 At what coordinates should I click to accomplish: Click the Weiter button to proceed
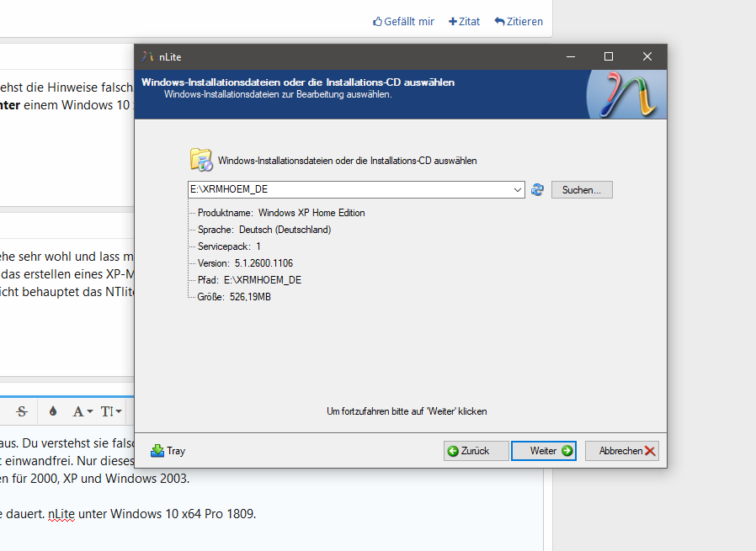(x=544, y=451)
